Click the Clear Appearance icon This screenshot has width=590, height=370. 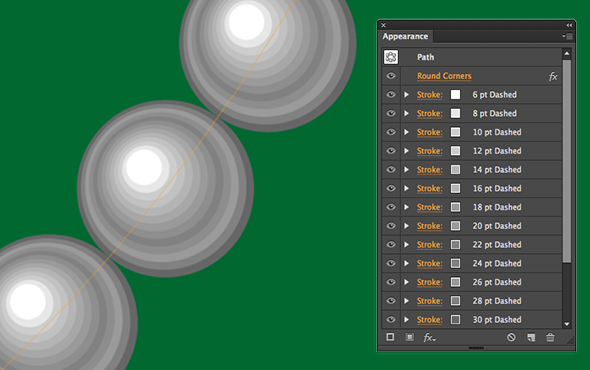click(511, 337)
